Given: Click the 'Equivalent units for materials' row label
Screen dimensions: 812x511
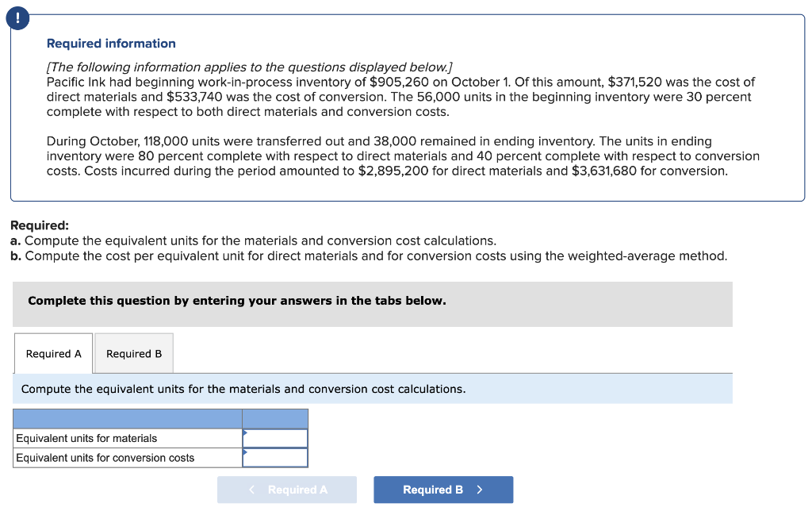Looking at the screenshot, I should 86,438.
